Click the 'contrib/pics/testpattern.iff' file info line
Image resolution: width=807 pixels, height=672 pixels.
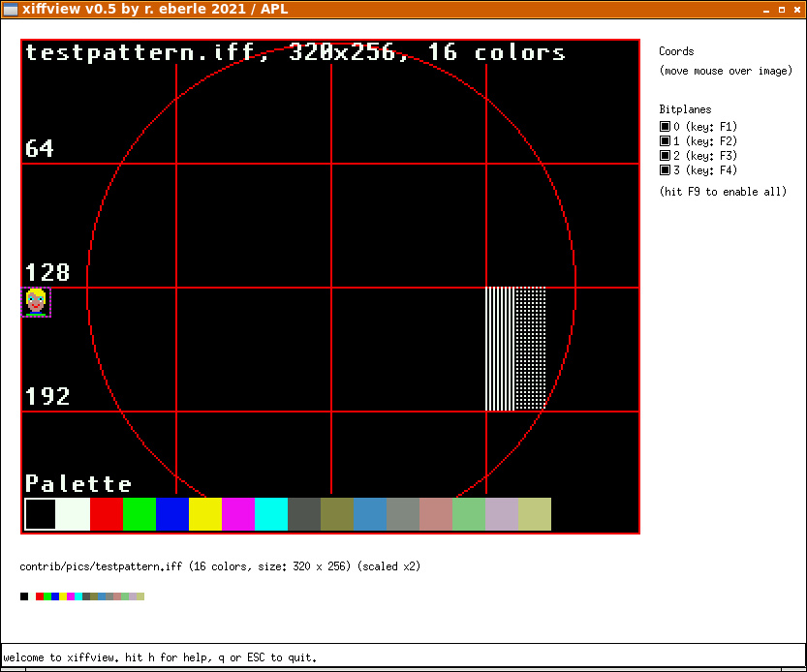coord(220,566)
